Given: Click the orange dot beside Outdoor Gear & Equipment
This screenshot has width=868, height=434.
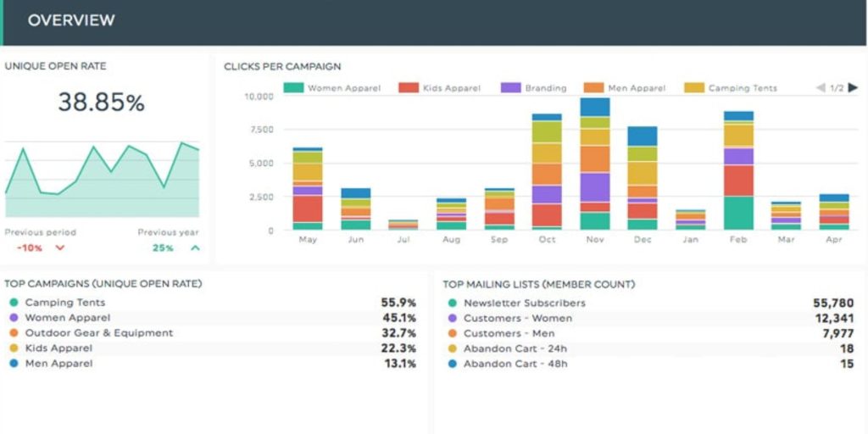Looking at the screenshot, I should [13, 333].
